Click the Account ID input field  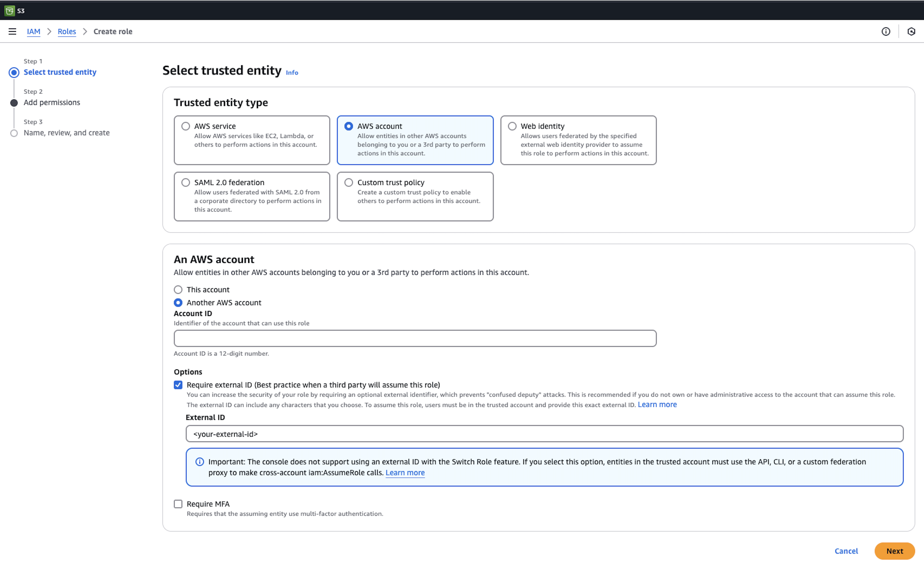coord(414,338)
